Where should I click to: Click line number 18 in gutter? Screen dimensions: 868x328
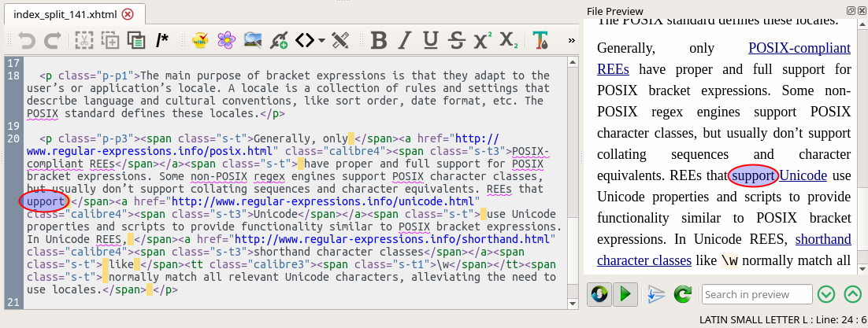[x=13, y=76]
